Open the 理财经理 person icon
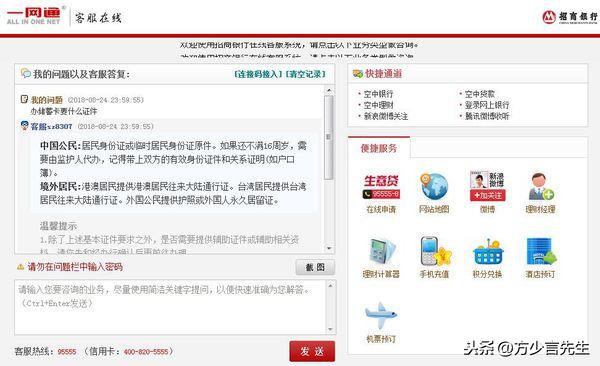The height and width of the screenshot is (366, 600). pyautogui.click(x=540, y=186)
